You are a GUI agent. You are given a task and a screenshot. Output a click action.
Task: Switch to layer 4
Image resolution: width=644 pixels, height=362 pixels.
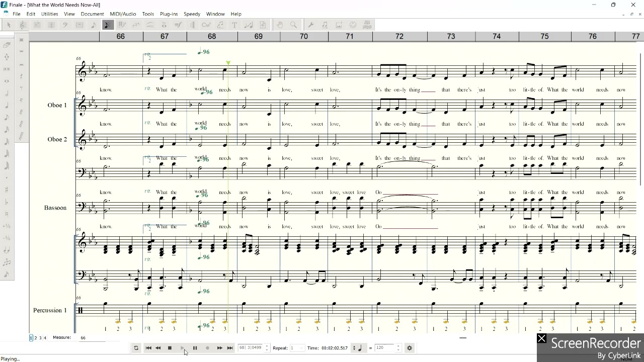[45, 338]
